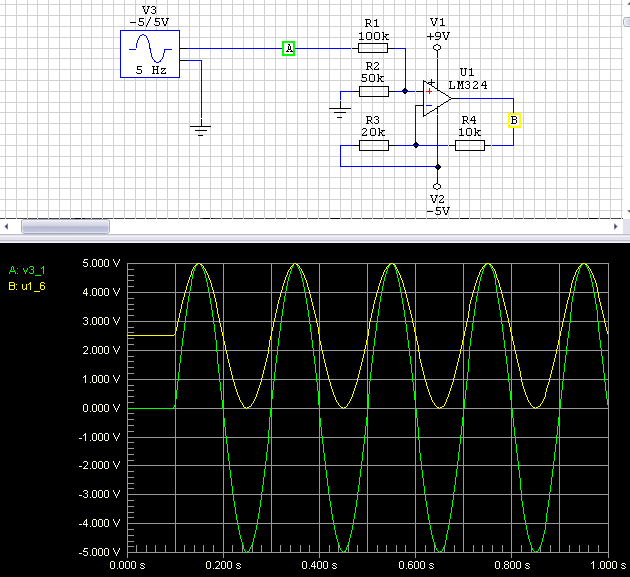Click the junction dot at op-amp plus input
The height and width of the screenshot is (577, 630).
click(405, 91)
